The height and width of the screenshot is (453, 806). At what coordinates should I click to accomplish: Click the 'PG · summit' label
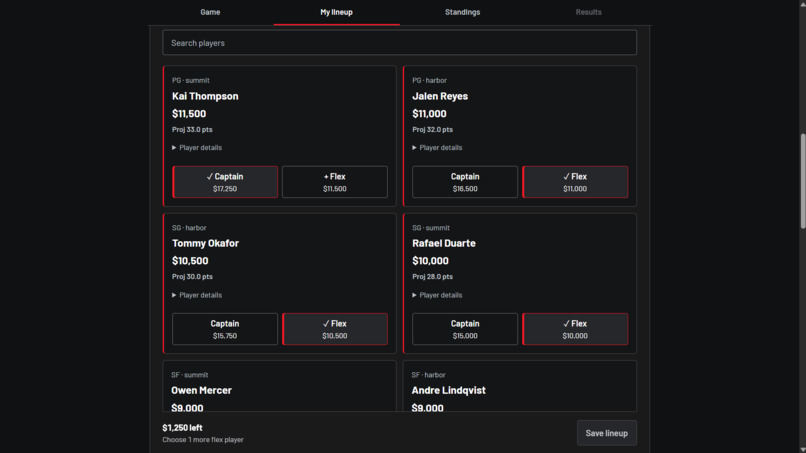[191, 80]
